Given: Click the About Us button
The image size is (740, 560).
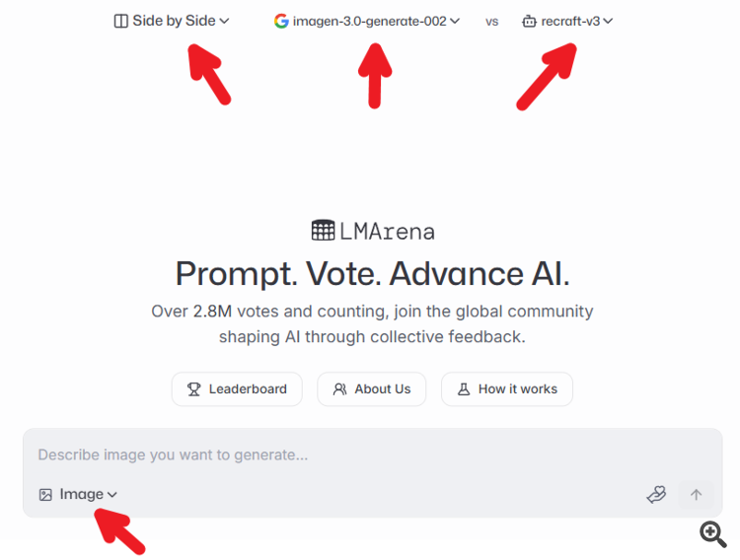Looking at the screenshot, I should pyautogui.click(x=372, y=389).
